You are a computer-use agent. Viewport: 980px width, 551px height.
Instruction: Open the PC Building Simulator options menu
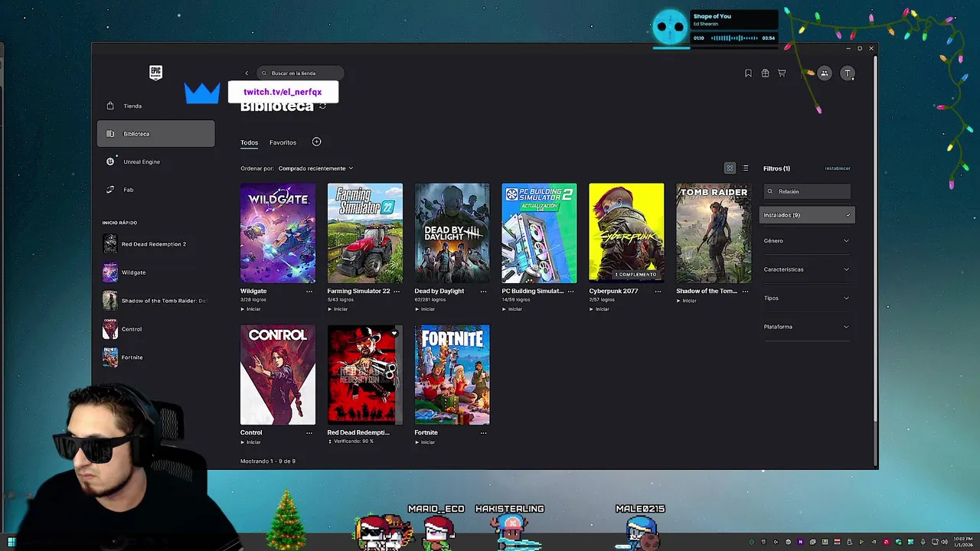(x=570, y=292)
